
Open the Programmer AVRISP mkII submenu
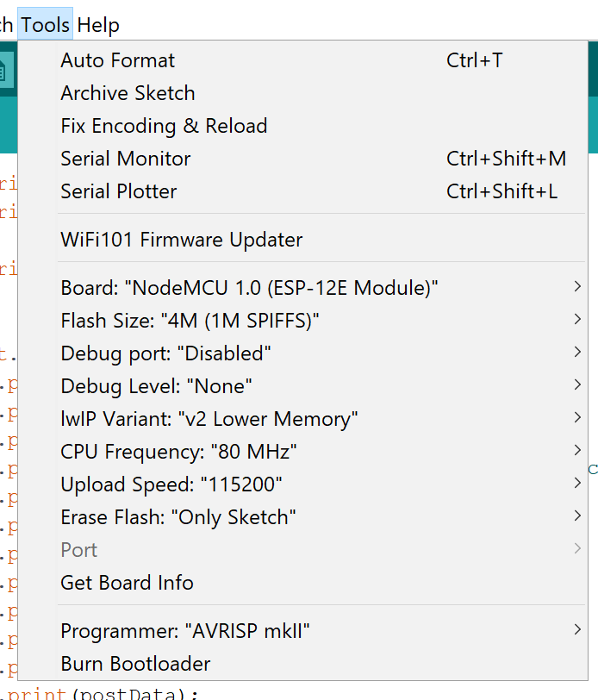coord(577,630)
